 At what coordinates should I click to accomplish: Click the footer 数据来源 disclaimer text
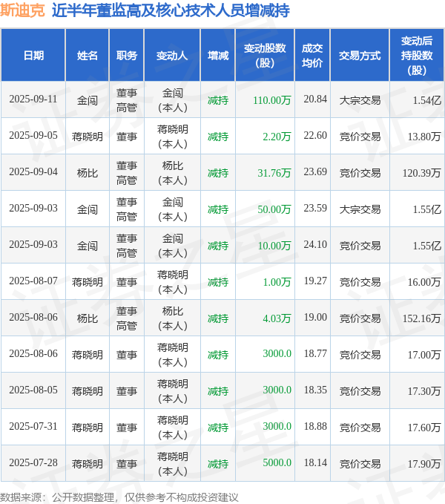[x=119, y=497]
